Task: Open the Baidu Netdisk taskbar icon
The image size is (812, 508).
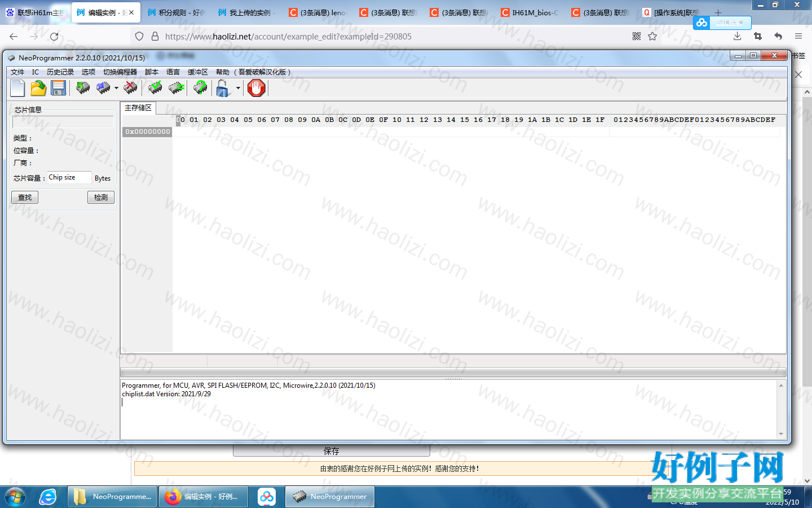Action: (x=267, y=497)
